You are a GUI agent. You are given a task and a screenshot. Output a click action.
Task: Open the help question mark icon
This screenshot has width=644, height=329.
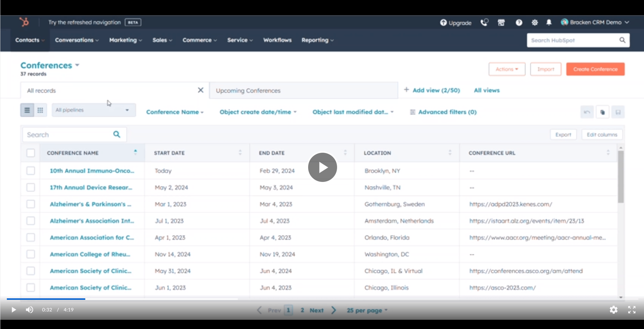(x=519, y=22)
